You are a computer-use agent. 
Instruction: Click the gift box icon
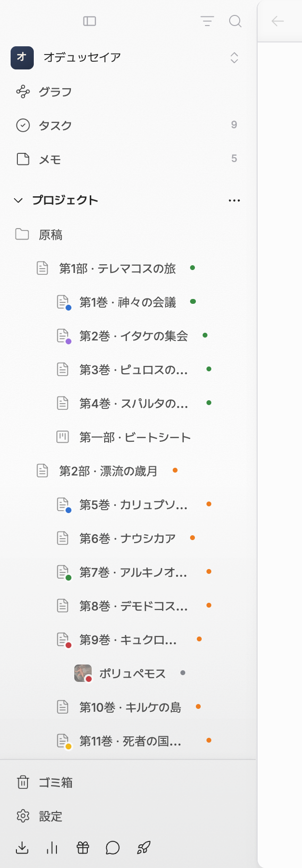point(83,848)
